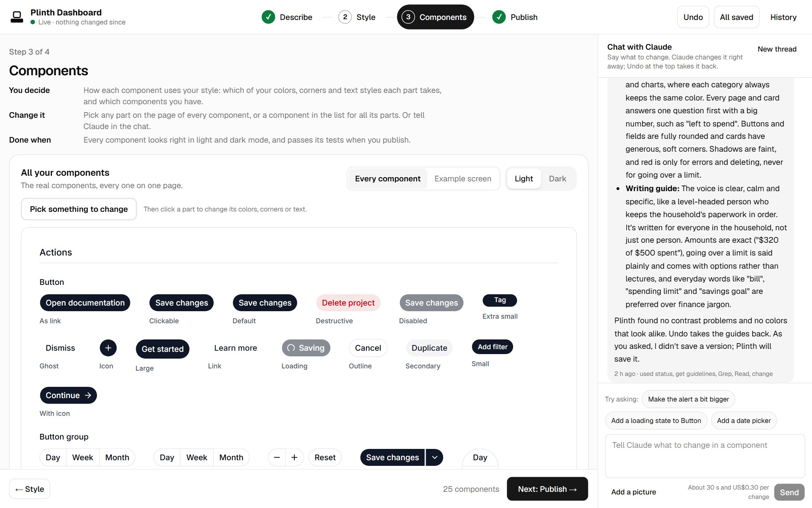Viewport: 812px width, 508px height.
Task: Click the Reset button
Action: click(325, 457)
